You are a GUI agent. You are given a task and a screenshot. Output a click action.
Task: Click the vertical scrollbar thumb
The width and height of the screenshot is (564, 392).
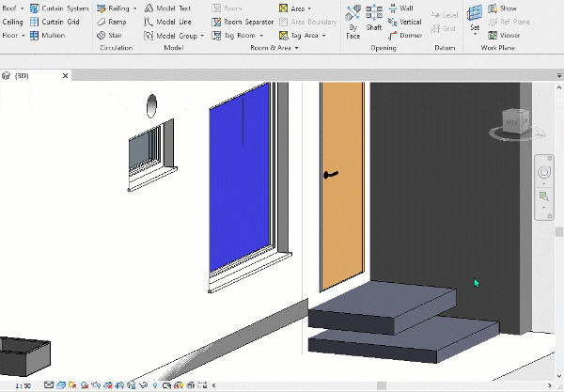click(x=559, y=231)
